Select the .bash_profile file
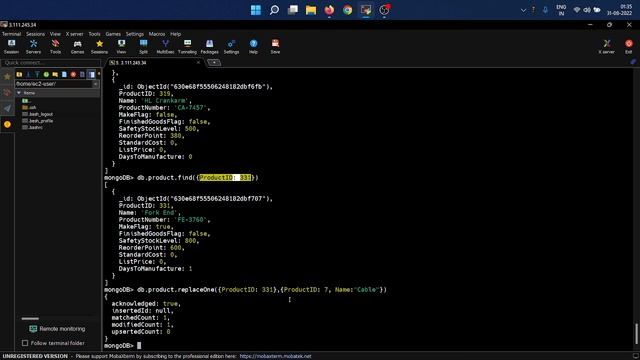This screenshot has width=640, height=360. coord(38,121)
